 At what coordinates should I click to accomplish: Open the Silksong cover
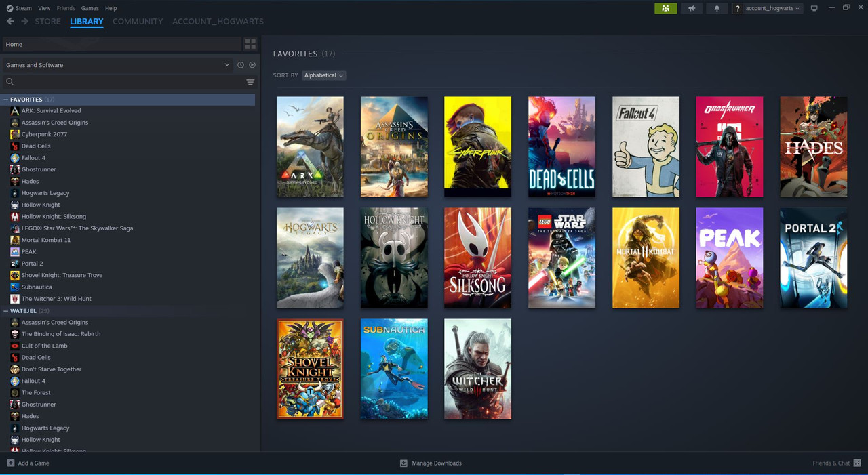478,257
